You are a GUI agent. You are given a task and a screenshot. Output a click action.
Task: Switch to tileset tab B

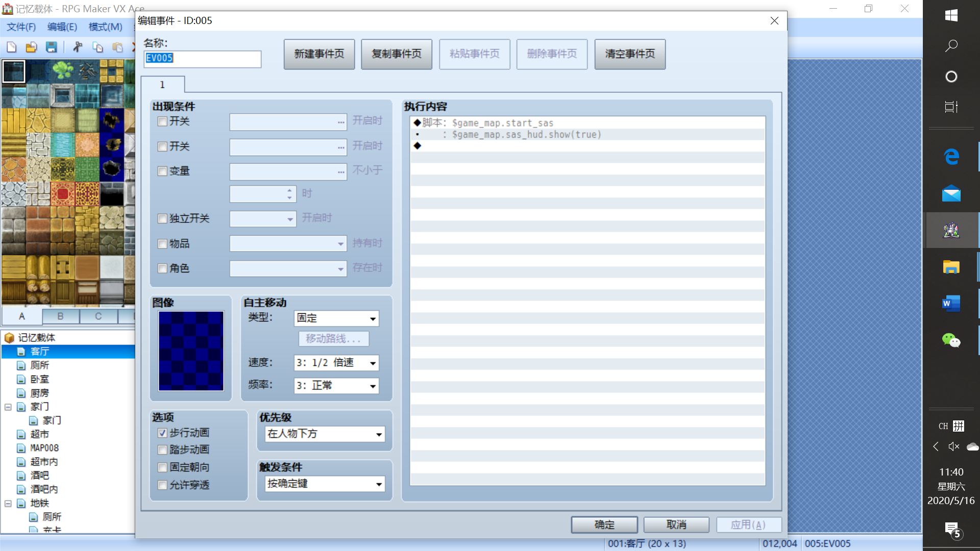pos(60,316)
